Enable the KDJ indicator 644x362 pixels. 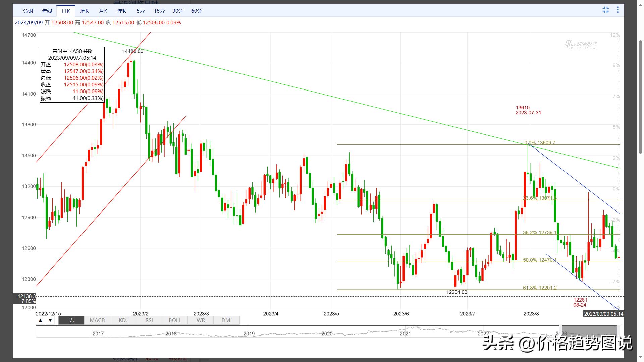pyautogui.click(x=123, y=320)
